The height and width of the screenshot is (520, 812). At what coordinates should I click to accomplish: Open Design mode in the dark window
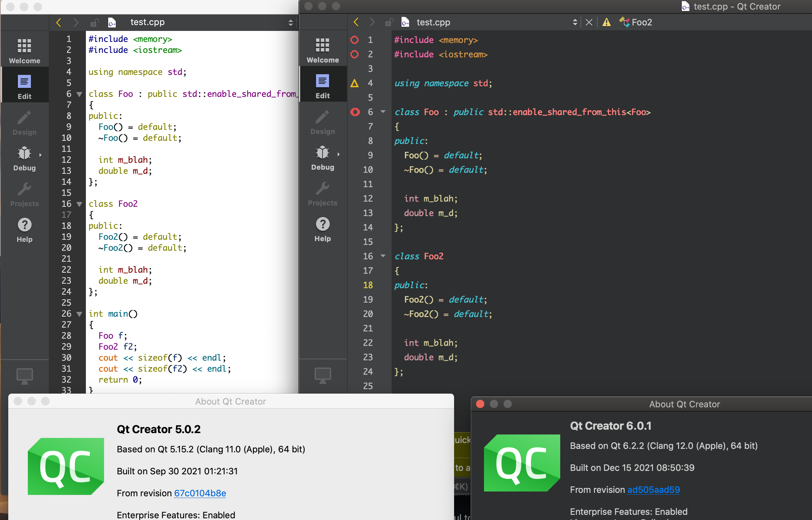pos(323,122)
